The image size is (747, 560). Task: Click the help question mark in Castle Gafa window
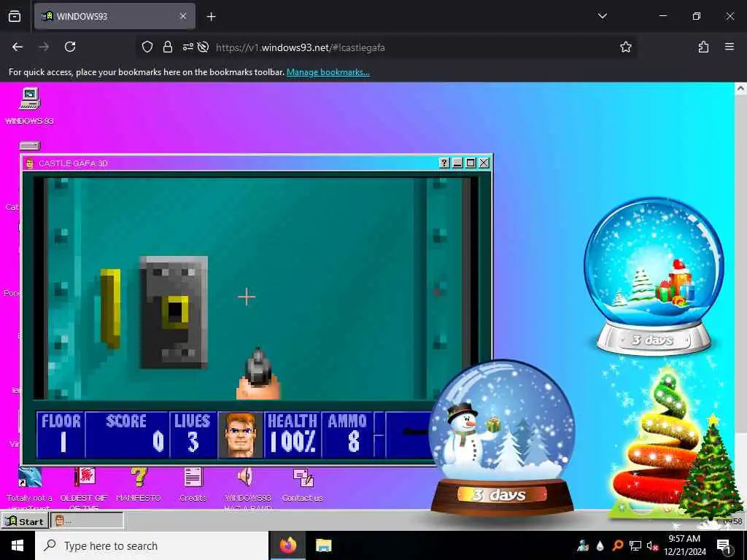click(444, 163)
